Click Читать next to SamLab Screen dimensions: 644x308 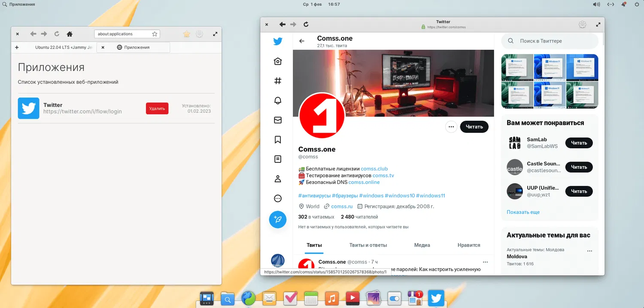tap(579, 143)
